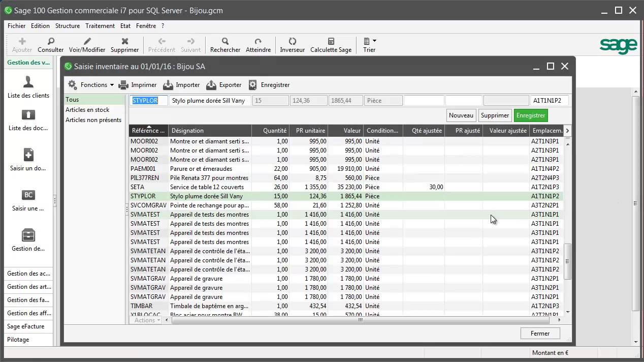Click the Référence input field STYPLOR
Screen dimensions: 644x362
pyautogui.click(x=148, y=101)
